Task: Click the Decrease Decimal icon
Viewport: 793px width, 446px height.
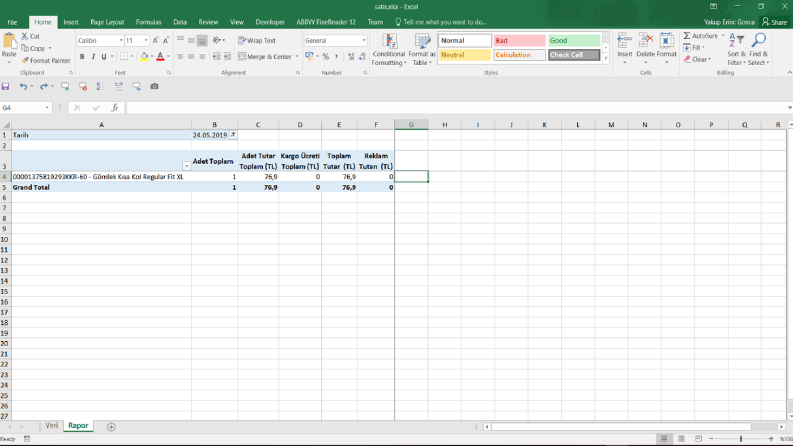Action: (x=362, y=57)
